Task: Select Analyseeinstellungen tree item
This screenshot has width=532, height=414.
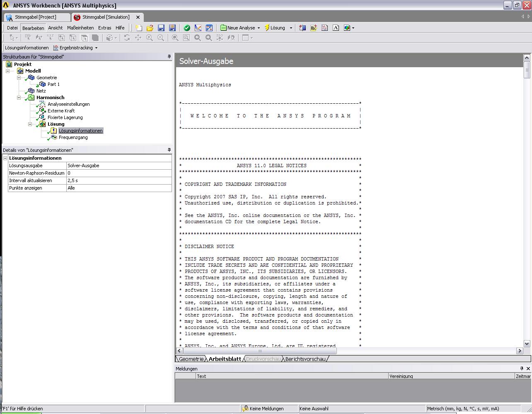Action: point(68,104)
